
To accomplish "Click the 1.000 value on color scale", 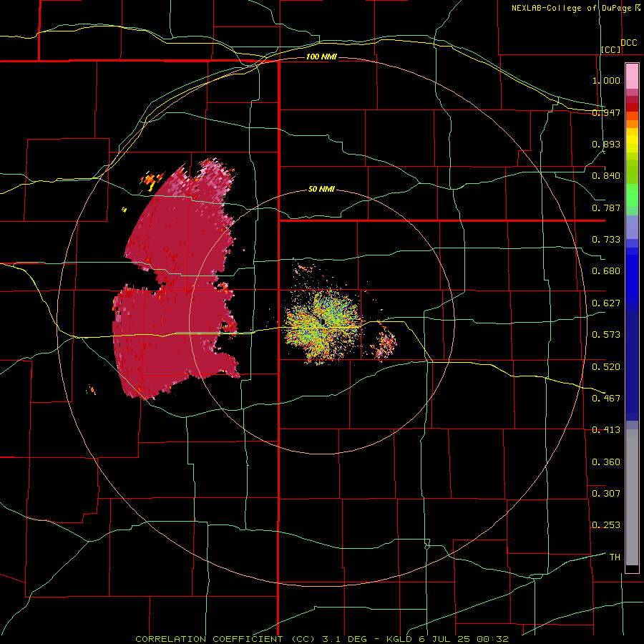I will 606,80.
